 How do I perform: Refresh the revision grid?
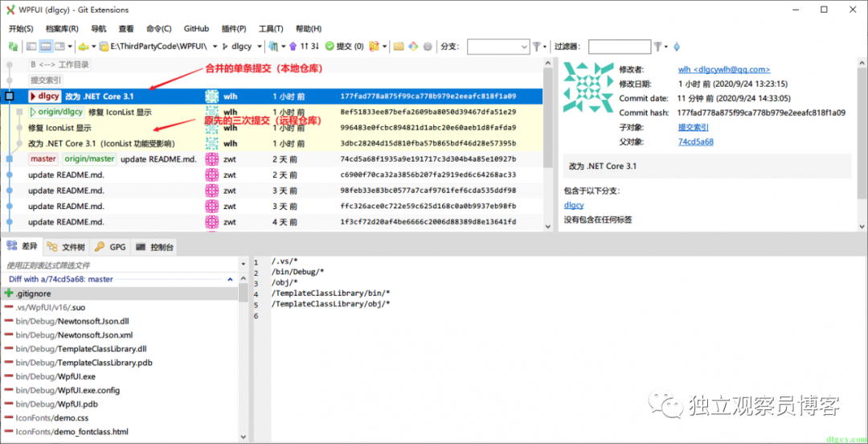(13, 47)
